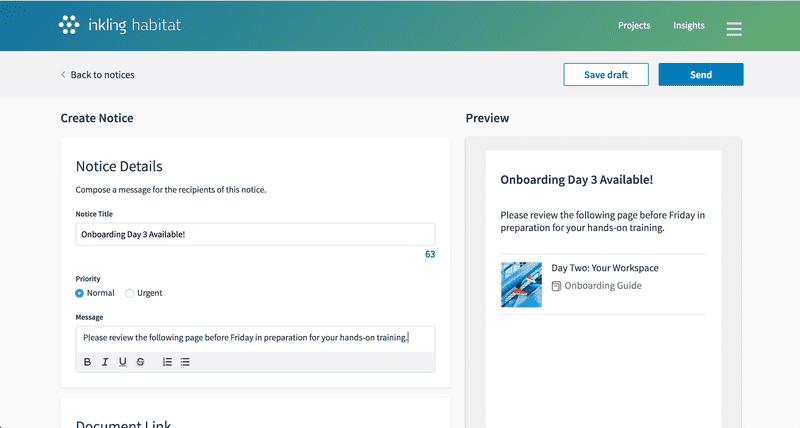This screenshot has height=428, width=800.
Task: Insert a bulleted list in message
Action: pos(185,362)
